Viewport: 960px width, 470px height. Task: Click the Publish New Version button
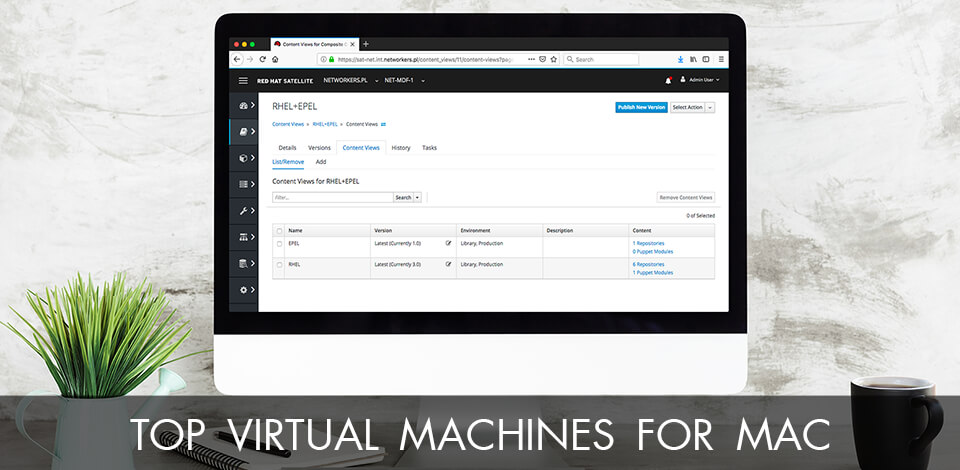(640, 107)
